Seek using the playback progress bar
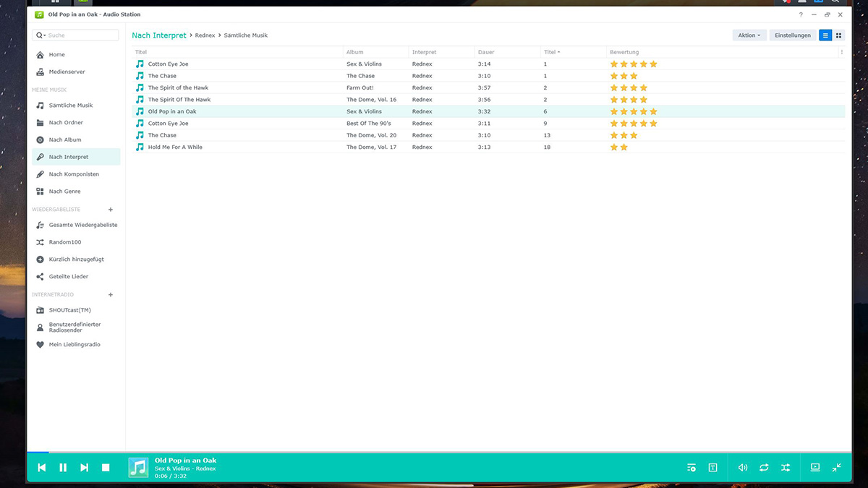 point(439,453)
